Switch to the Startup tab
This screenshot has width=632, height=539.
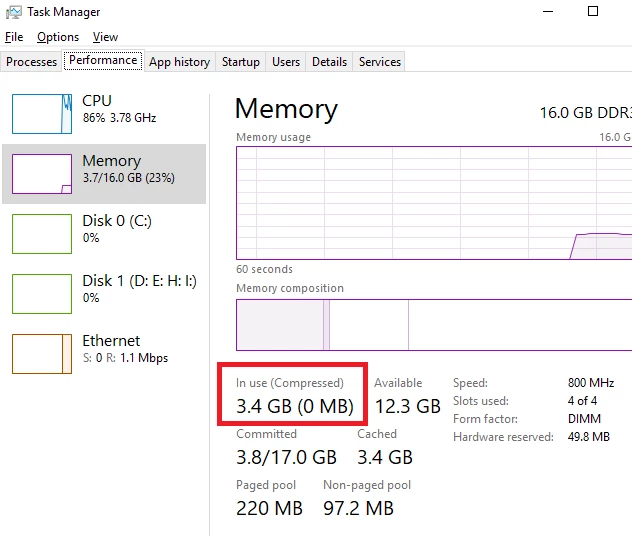[241, 62]
